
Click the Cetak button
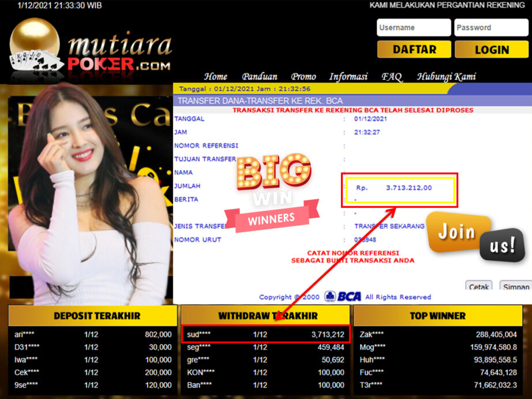478,287
